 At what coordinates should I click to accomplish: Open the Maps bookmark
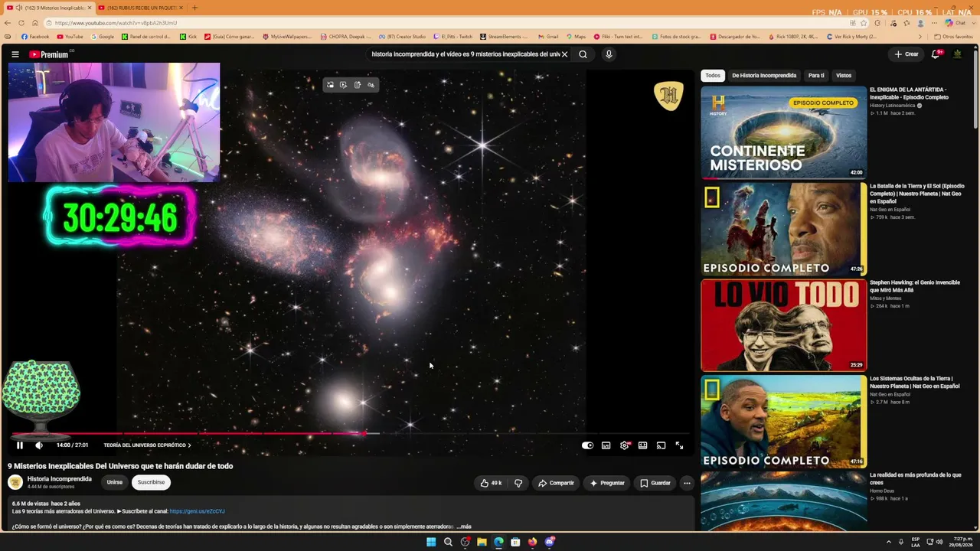576,37
